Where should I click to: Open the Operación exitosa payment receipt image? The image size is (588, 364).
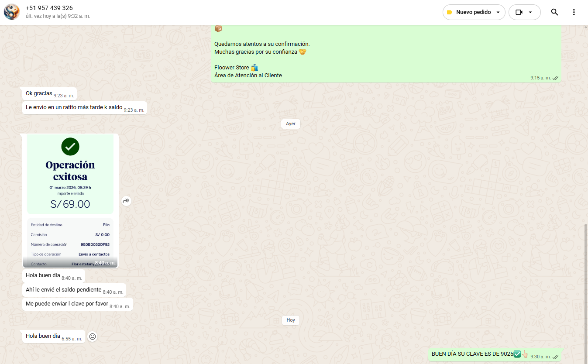(x=70, y=201)
